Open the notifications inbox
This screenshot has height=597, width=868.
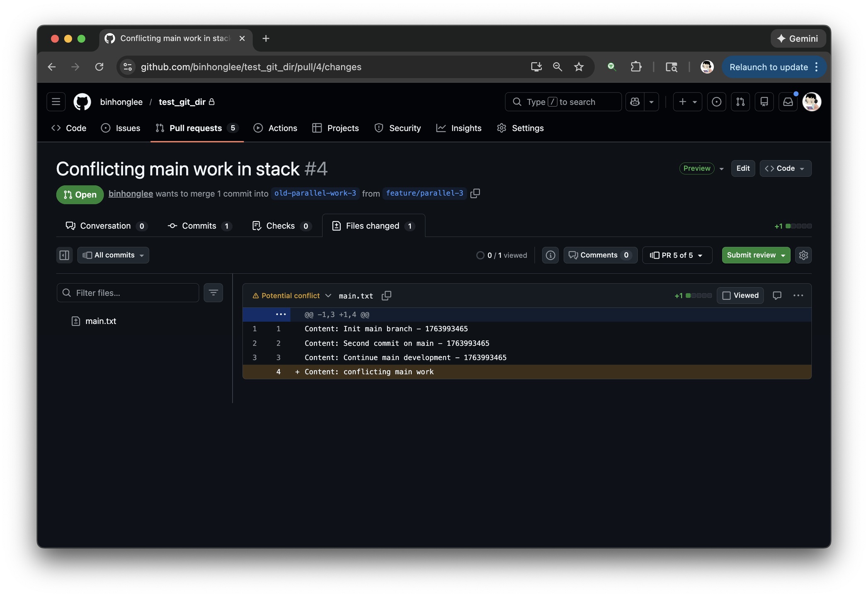click(788, 102)
